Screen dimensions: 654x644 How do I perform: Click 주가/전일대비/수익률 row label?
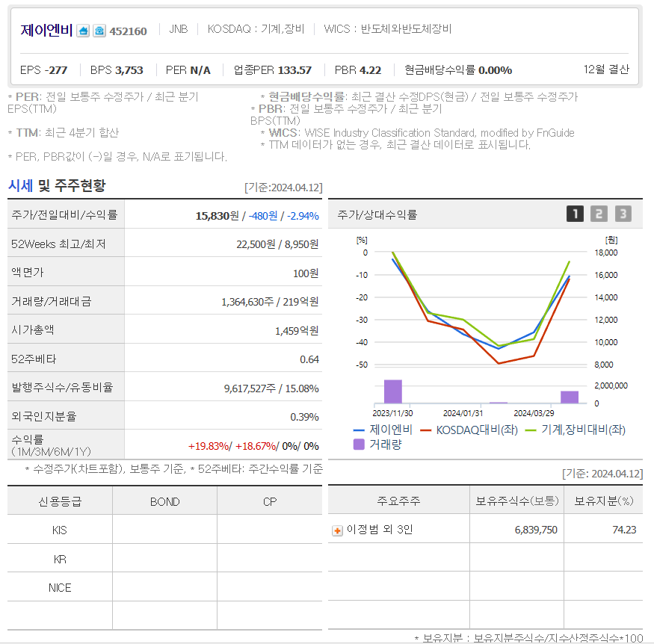pyautogui.click(x=64, y=214)
